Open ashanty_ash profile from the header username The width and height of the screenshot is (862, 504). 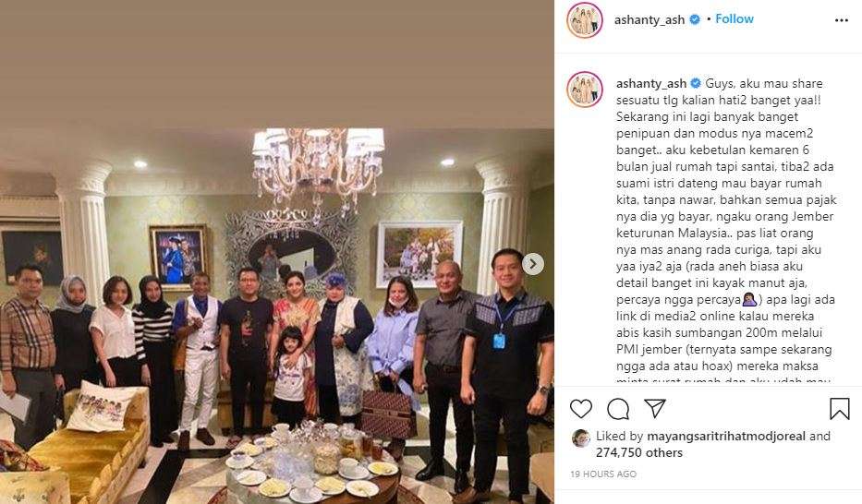[650, 19]
